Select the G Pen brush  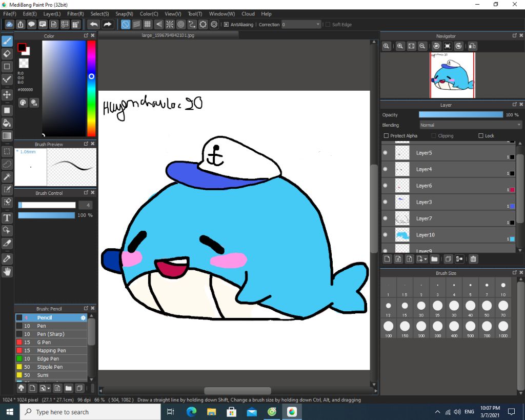click(x=51, y=342)
